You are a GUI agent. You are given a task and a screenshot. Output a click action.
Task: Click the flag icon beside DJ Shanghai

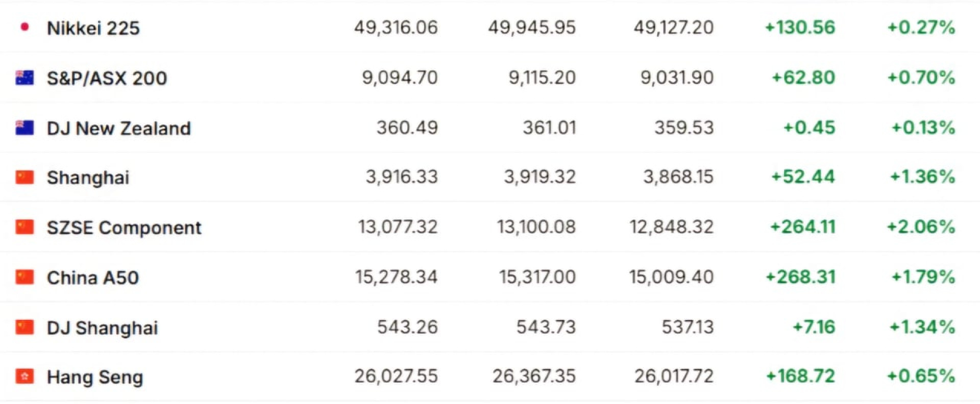pyautogui.click(x=24, y=327)
